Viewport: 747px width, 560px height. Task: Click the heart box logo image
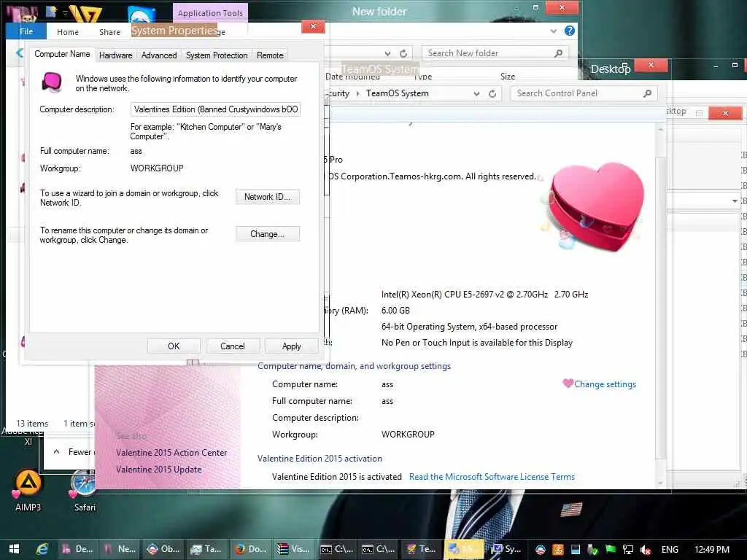594,207
